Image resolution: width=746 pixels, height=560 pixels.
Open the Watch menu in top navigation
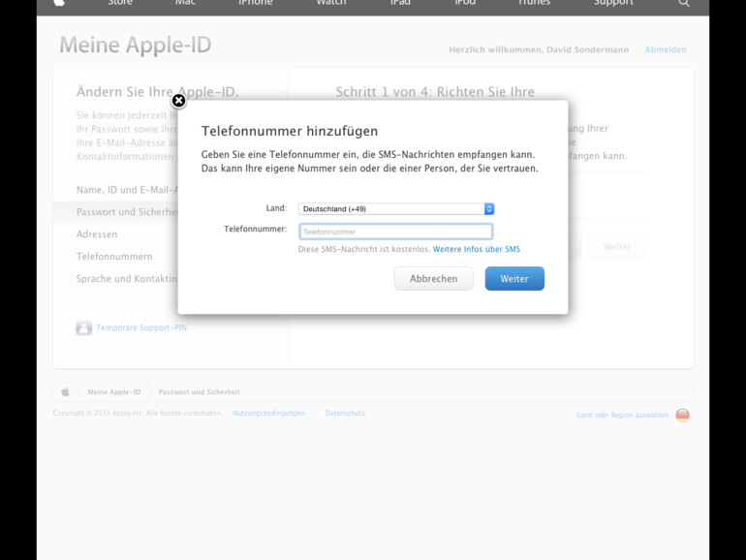point(331,3)
